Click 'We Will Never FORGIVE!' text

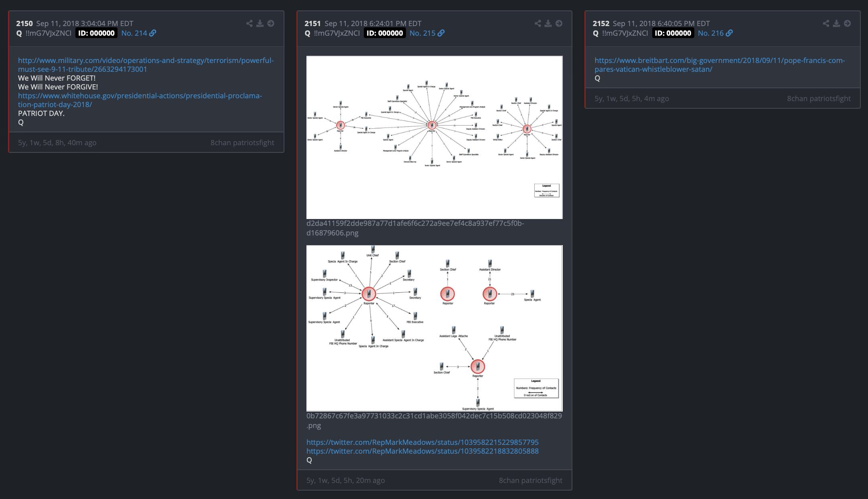tap(58, 87)
